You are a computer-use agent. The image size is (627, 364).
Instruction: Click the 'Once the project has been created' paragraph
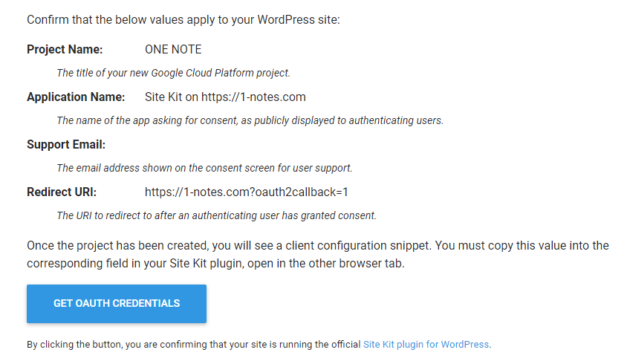(x=318, y=254)
